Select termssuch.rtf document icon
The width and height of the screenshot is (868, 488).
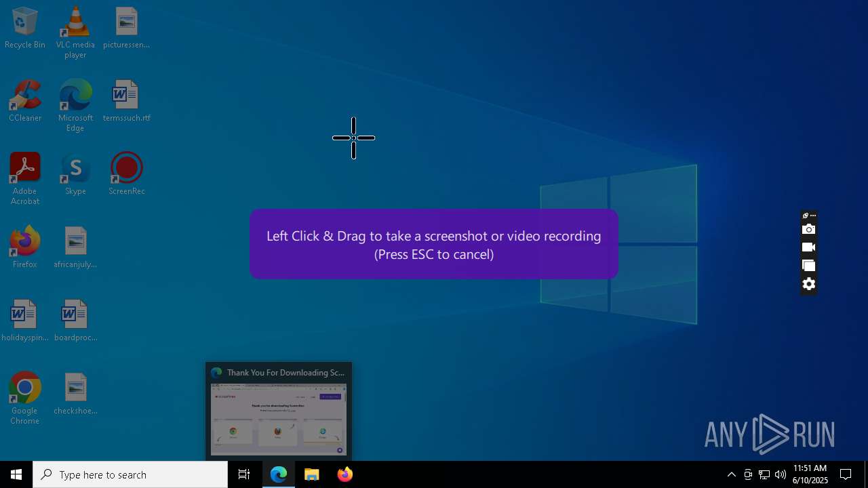coord(126,102)
